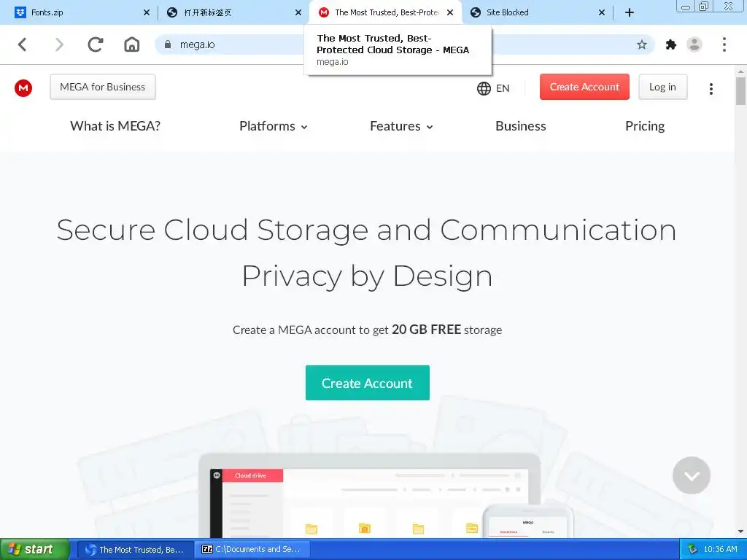
Task: Open the MEGA site three-dot menu
Action: coord(711,88)
